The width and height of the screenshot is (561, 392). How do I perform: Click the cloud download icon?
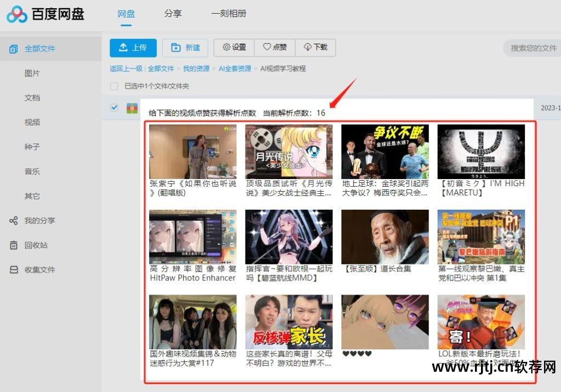coord(307,47)
